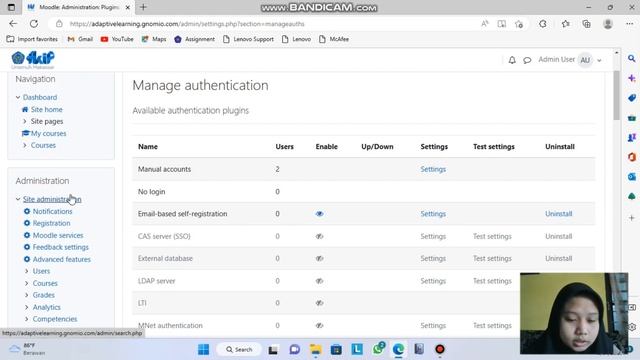Expand the Users administration node
640x360 pixels.
(x=27, y=271)
